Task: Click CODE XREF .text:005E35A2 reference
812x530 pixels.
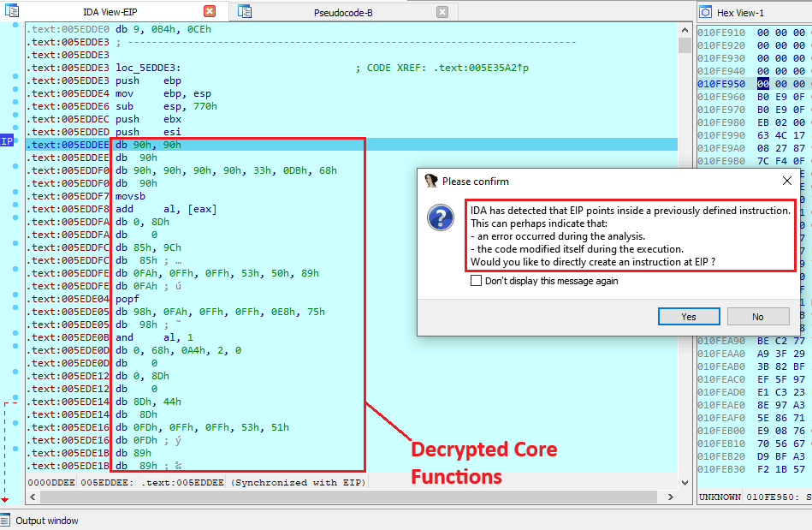Action: tap(442, 68)
